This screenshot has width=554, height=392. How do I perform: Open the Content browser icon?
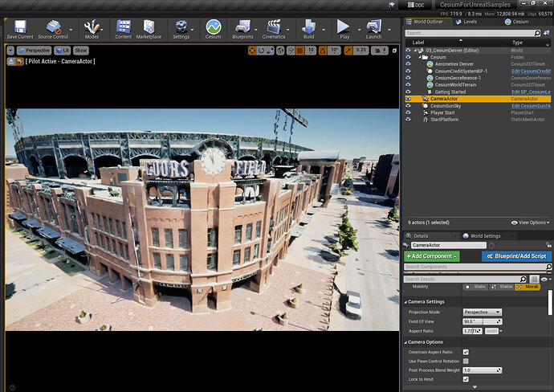point(123,27)
